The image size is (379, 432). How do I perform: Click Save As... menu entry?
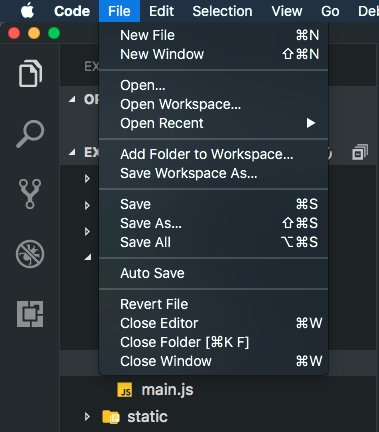214,223
